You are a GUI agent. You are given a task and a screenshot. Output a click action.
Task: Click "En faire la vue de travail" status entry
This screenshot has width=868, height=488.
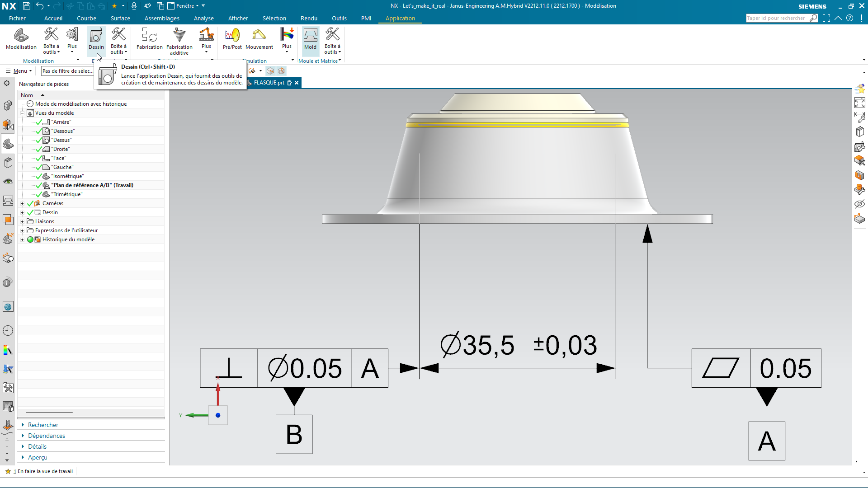(x=44, y=471)
